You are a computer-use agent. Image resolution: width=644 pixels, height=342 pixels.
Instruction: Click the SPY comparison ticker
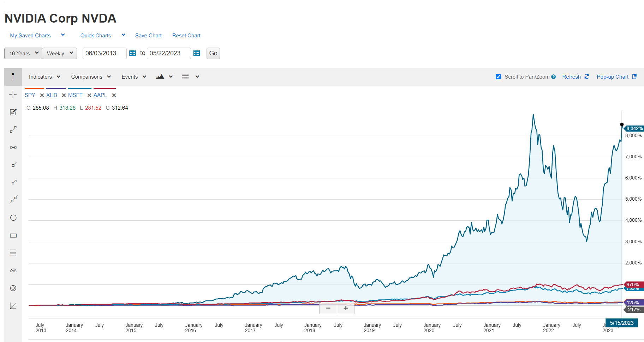[x=30, y=95]
